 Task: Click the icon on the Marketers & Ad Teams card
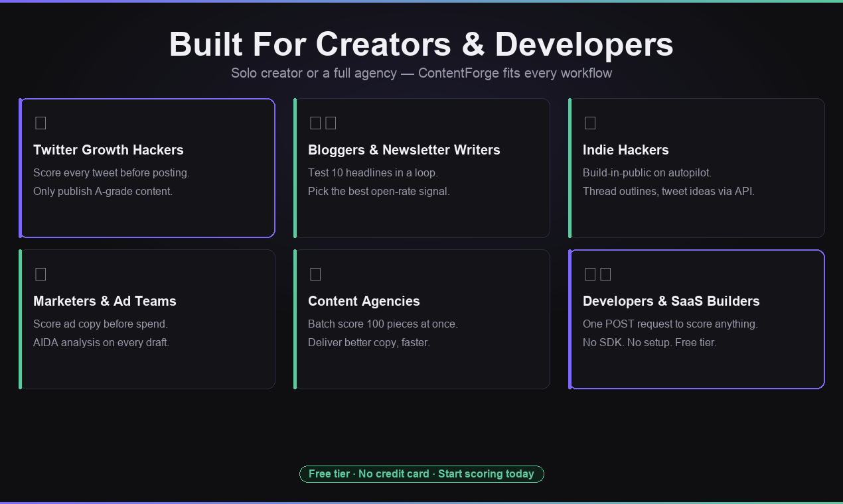tap(40, 274)
